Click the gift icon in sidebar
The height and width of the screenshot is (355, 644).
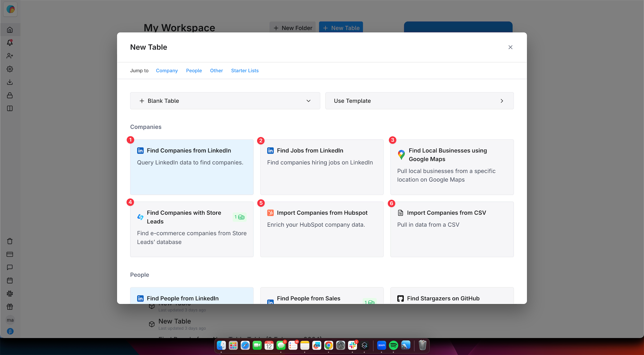pyautogui.click(x=10, y=307)
